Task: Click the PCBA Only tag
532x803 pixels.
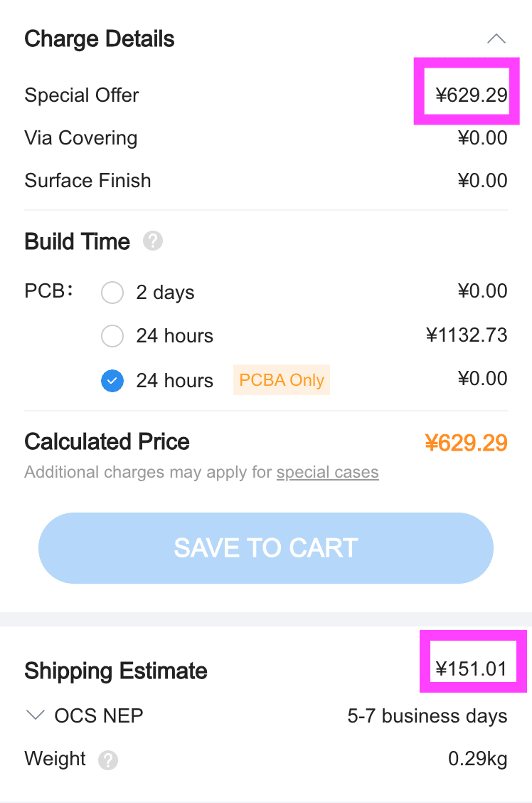Action: pos(282,380)
